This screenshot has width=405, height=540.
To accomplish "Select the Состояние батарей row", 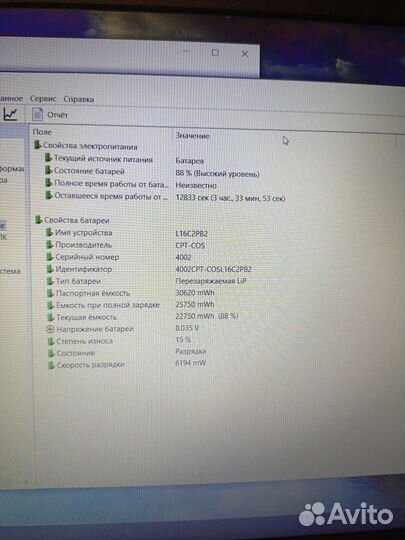I will pyautogui.click(x=165, y=172).
